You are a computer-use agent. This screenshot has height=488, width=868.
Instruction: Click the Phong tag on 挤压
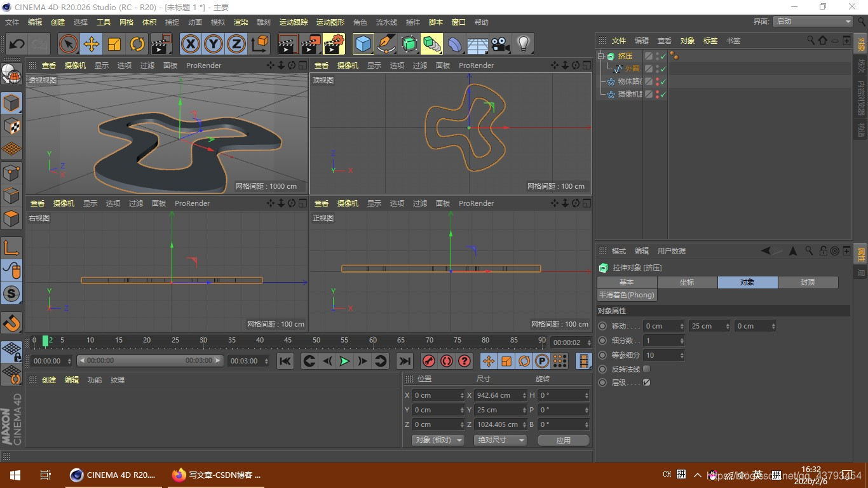point(674,56)
